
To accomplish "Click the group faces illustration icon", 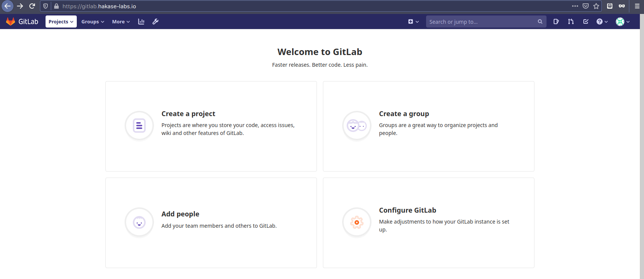I will [x=357, y=126].
